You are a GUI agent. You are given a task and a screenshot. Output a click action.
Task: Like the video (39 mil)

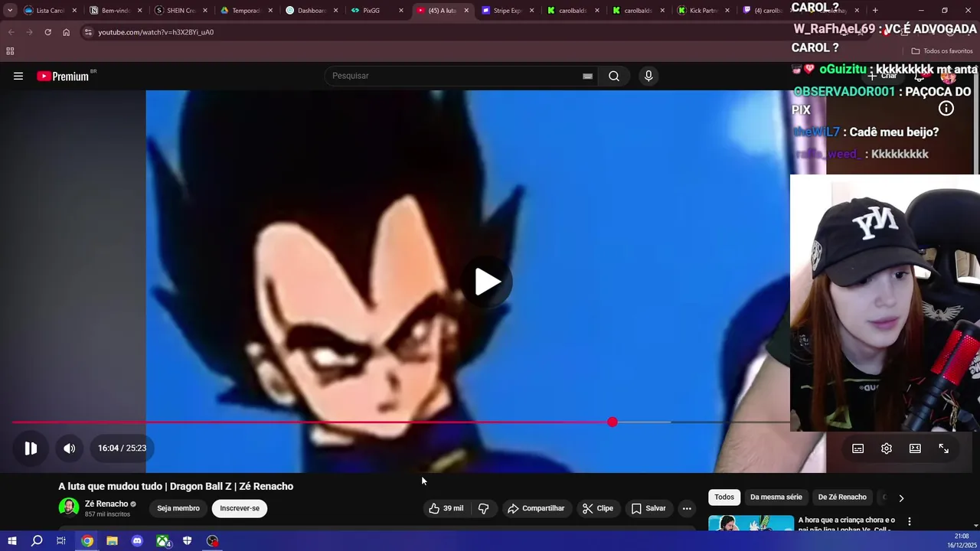[x=446, y=508]
